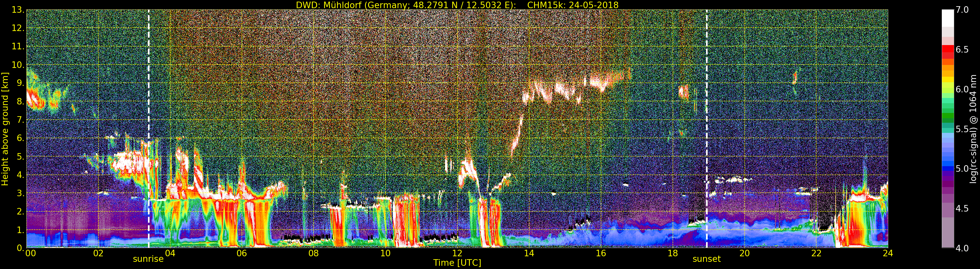Click the "3." height axis tick label
The width and height of the screenshot is (980, 269).
click(x=20, y=193)
